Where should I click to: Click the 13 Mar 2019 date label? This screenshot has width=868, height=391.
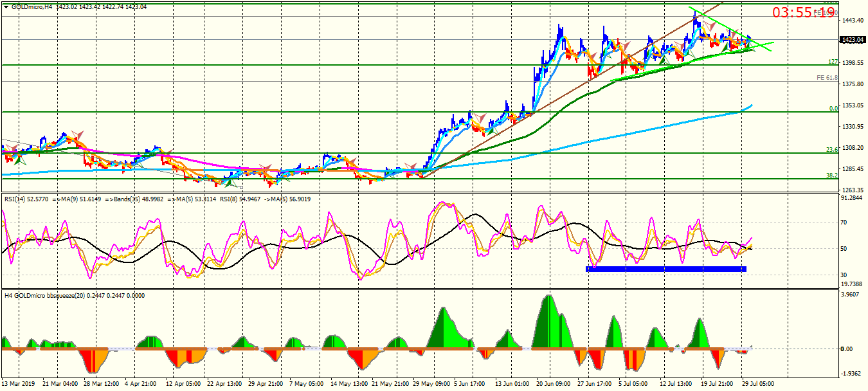19,384
